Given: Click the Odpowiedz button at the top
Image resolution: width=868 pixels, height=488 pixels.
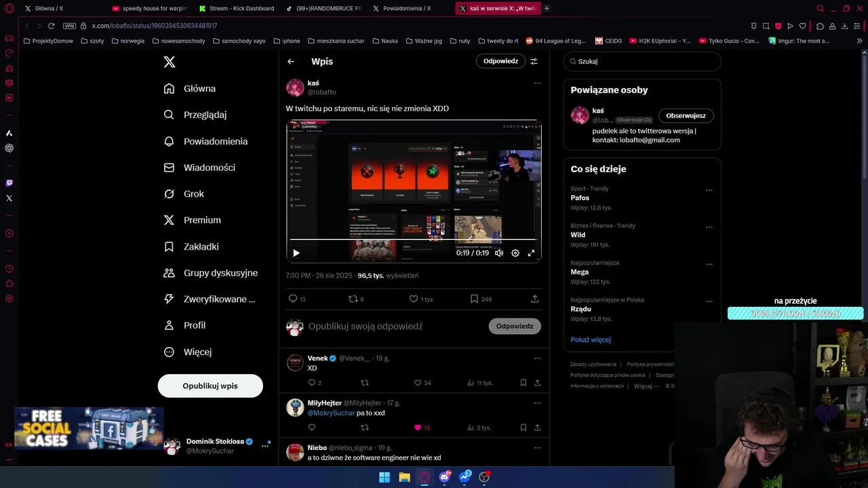Looking at the screenshot, I should coord(500,61).
